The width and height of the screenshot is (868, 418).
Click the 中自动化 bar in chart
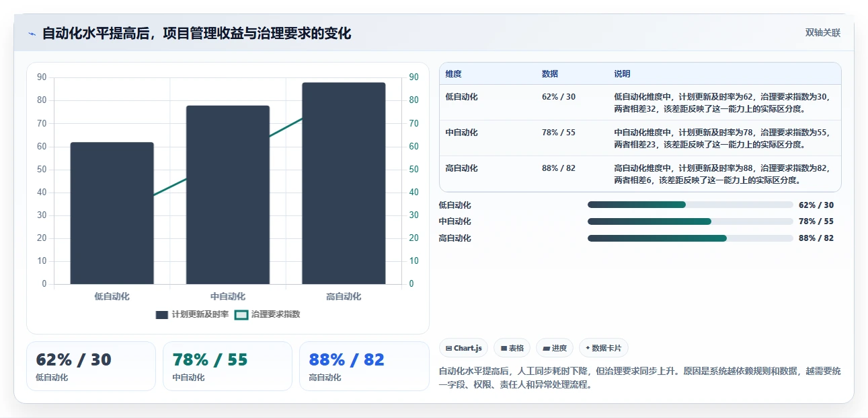(228, 195)
